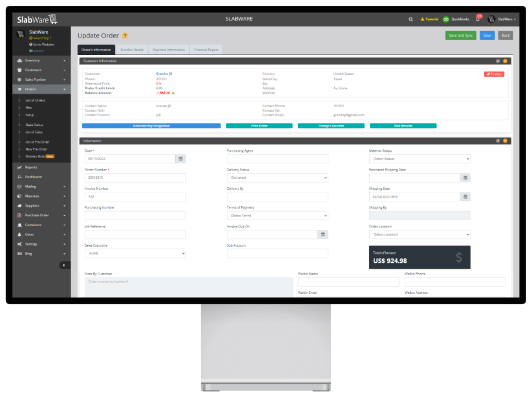Click the Save and Sync button
This screenshot has width=532, height=401.
click(x=461, y=36)
